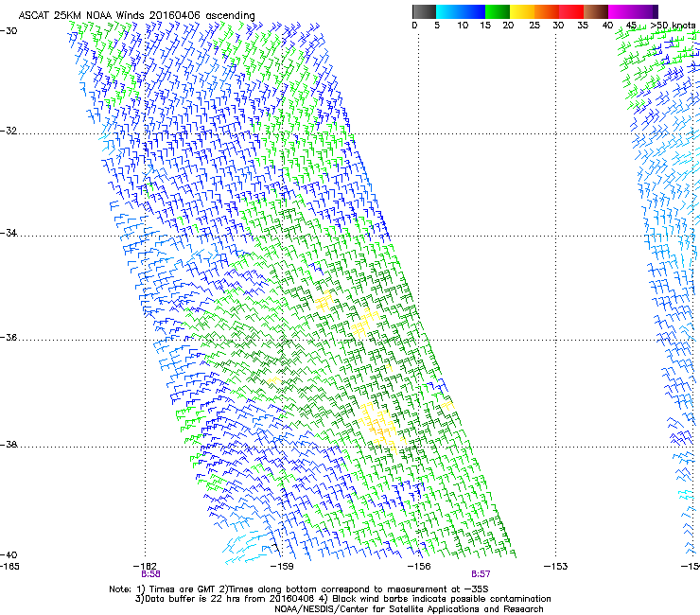The width and height of the screenshot is (700, 615).
Task: Click the '10' legend scale label
Action: click(463, 26)
